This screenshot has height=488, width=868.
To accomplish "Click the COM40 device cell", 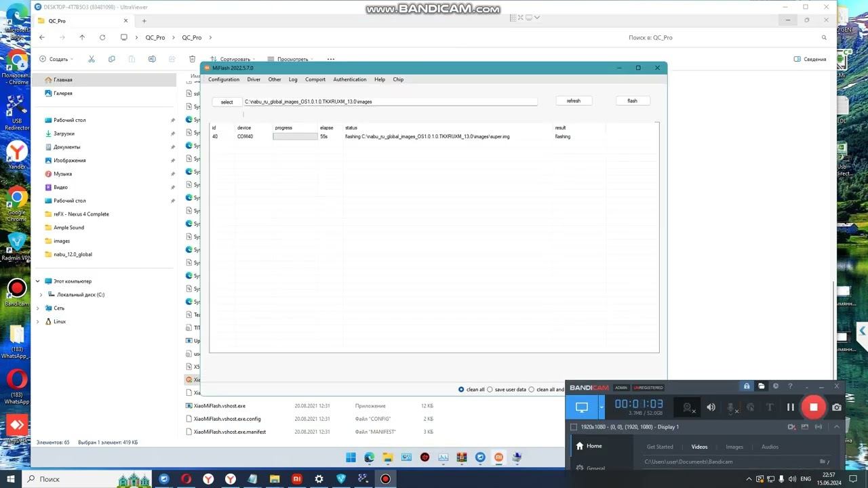I will click(x=245, y=136).
